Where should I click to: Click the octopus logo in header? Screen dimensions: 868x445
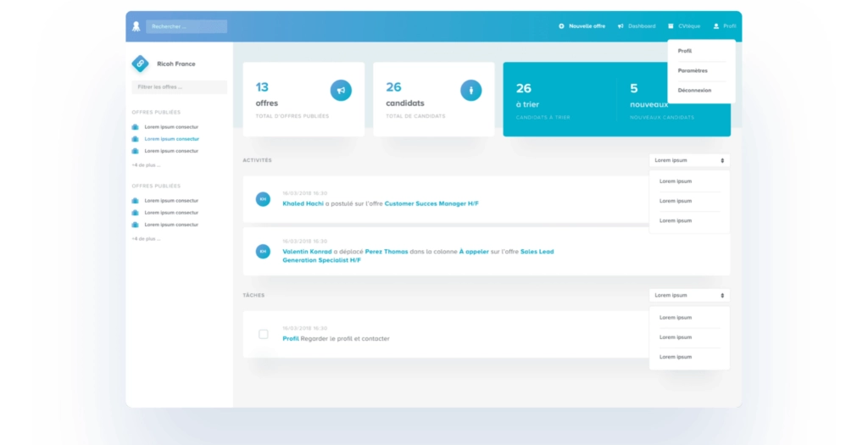136,26
